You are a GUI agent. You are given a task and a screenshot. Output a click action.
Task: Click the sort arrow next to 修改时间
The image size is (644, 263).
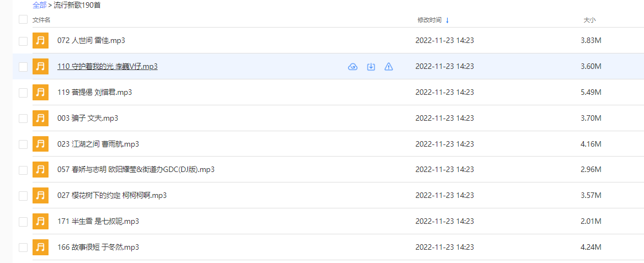447,20
